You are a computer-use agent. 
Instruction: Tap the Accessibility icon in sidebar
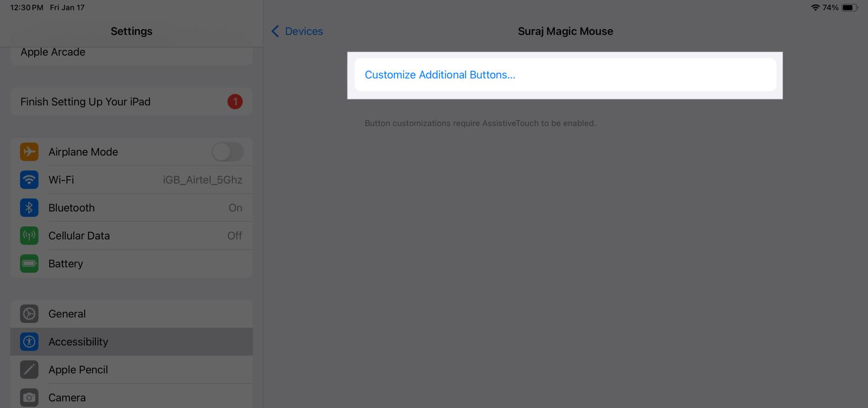pyautogui.click(x=29, y=342)
